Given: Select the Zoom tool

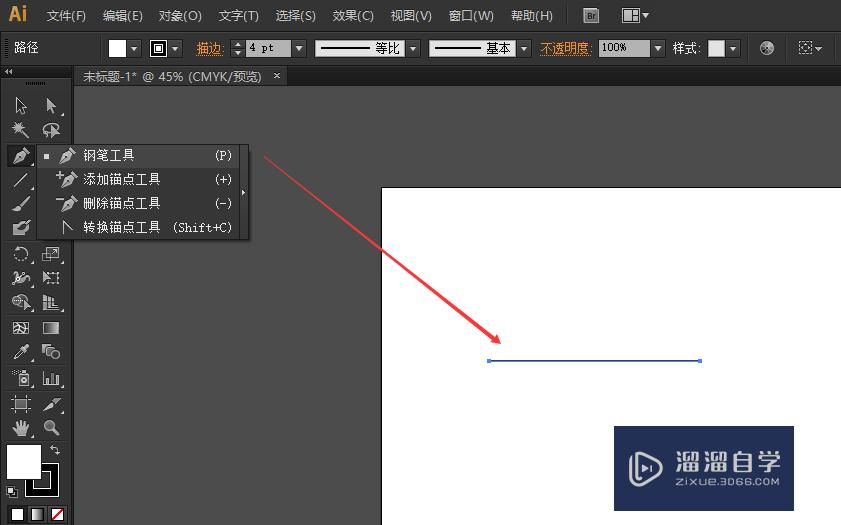Looking at the screenshot, I should (x=51, y=427).
